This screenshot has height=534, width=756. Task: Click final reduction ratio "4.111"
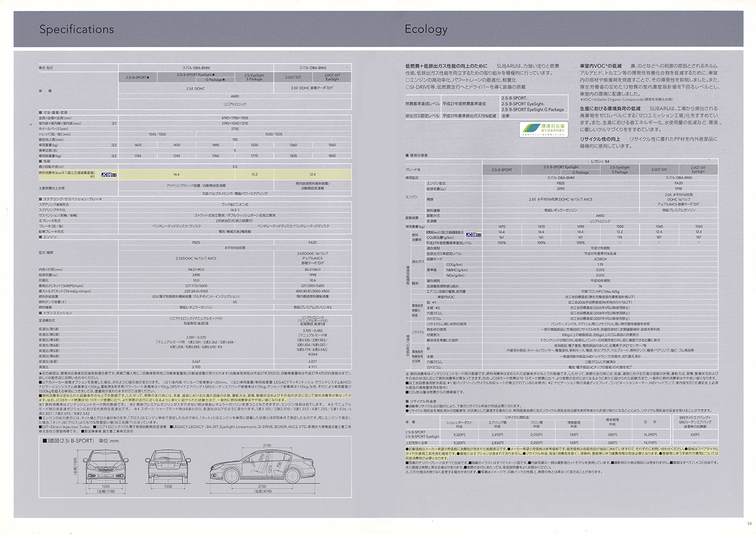tap(313, 367)
